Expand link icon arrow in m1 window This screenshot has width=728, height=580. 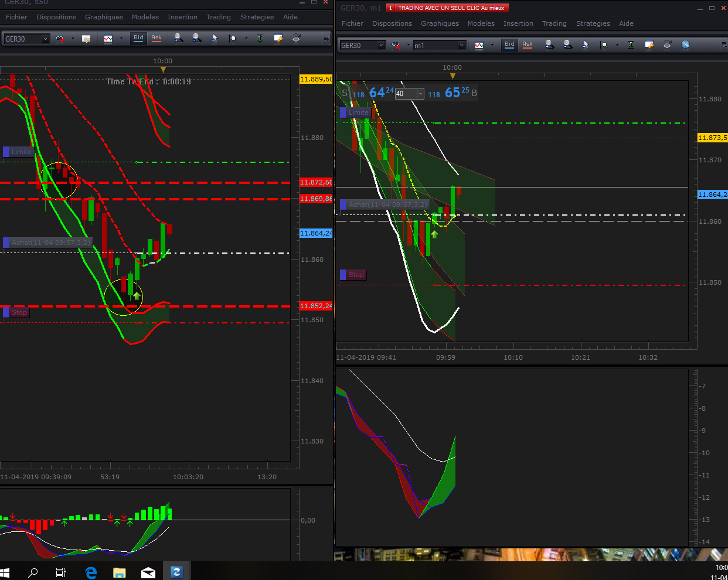pos(409,45)
